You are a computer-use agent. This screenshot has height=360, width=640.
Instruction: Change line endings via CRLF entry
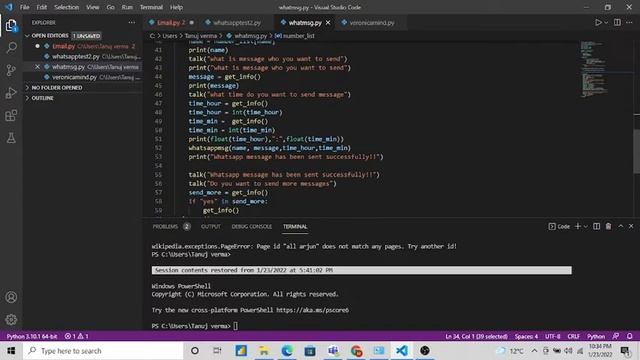573,336
